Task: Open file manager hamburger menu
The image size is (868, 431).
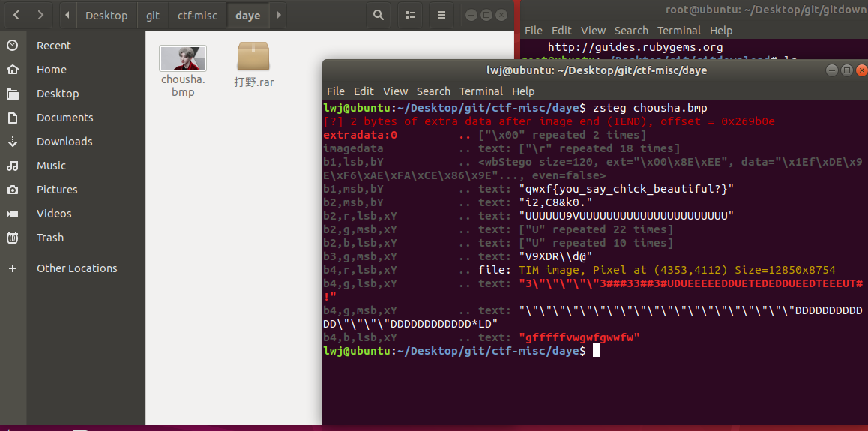Action: (x=441, y=16)
